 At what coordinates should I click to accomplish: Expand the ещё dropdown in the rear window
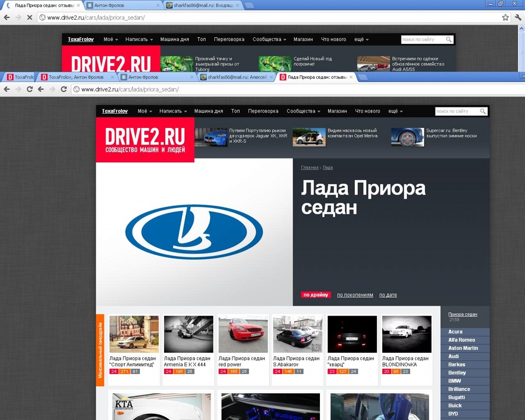(361, 39)
